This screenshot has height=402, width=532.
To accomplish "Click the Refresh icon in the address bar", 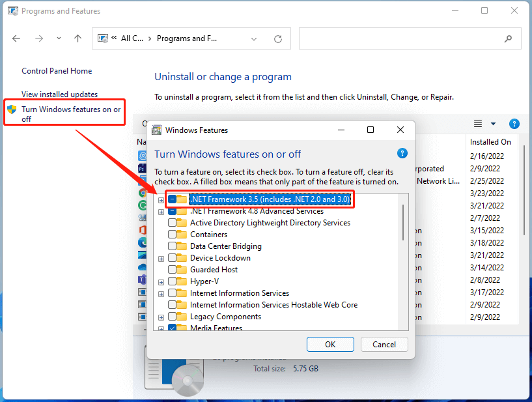I will [x=277, y=38].
